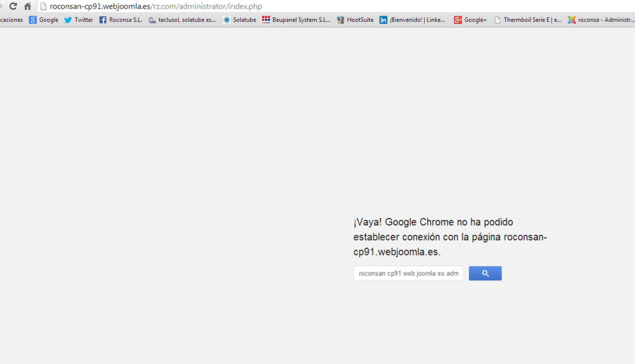Open the LinkedIn ¡Bienvenido! bookmark
Screen dimensions: 635x364
[x=412, y=20]
